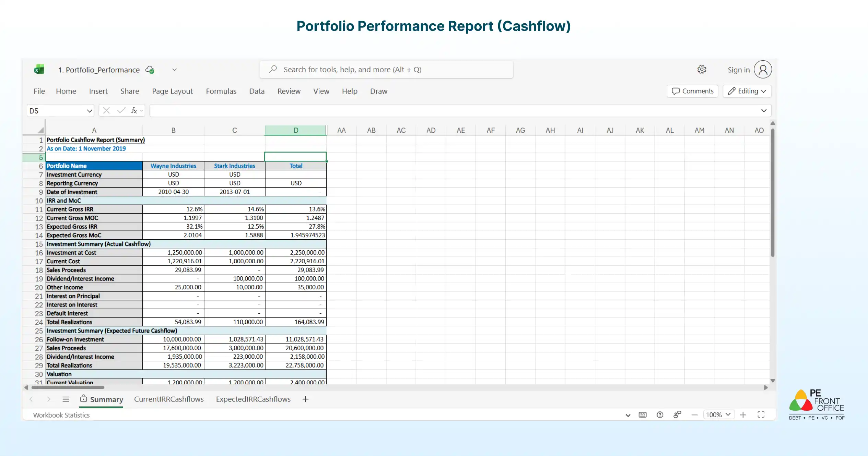Open the View tab

click(x=321, y=91)
